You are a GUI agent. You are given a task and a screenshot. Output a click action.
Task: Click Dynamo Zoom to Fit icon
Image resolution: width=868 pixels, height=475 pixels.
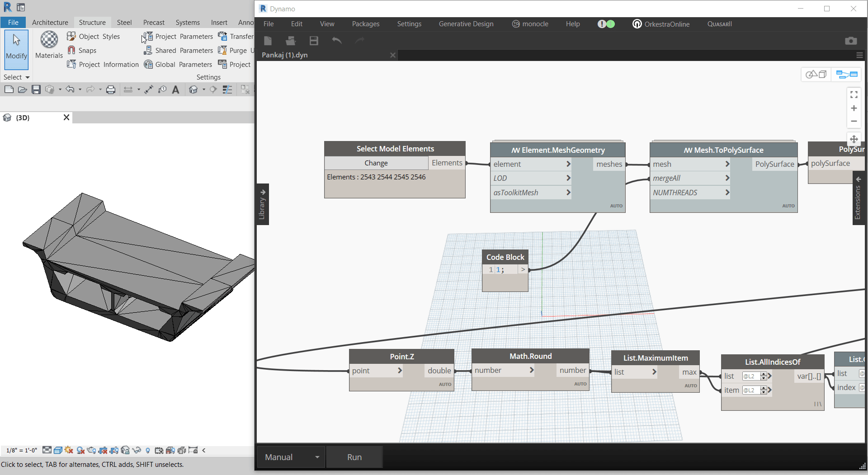point(854,94)
